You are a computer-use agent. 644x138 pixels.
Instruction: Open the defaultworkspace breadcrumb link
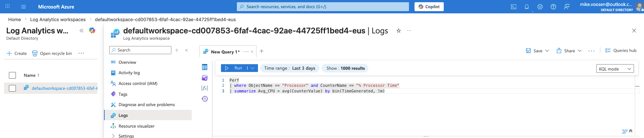(x=165, y=20)
